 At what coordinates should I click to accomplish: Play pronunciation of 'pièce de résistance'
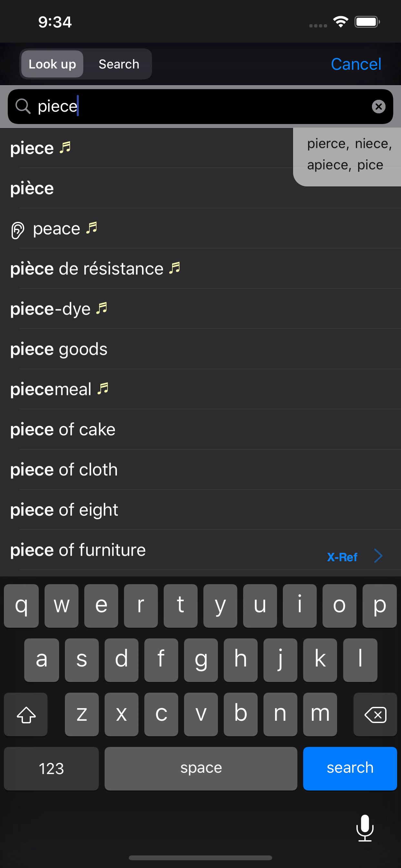pyautogui.click(x=175, y=268)
